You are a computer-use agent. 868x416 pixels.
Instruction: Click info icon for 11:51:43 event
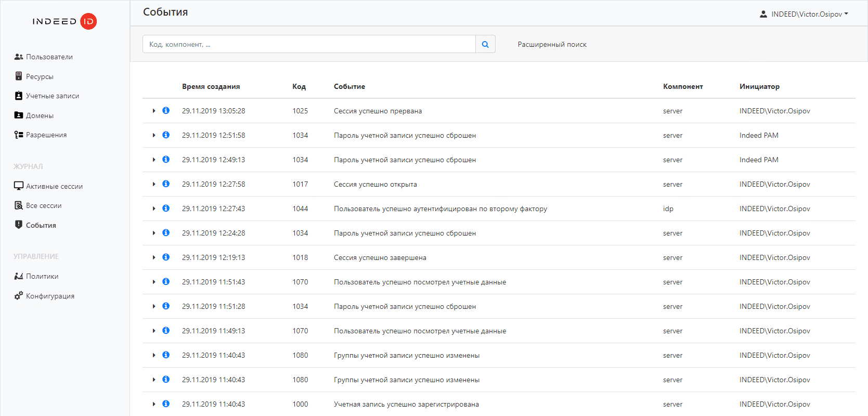coord(166,281)
